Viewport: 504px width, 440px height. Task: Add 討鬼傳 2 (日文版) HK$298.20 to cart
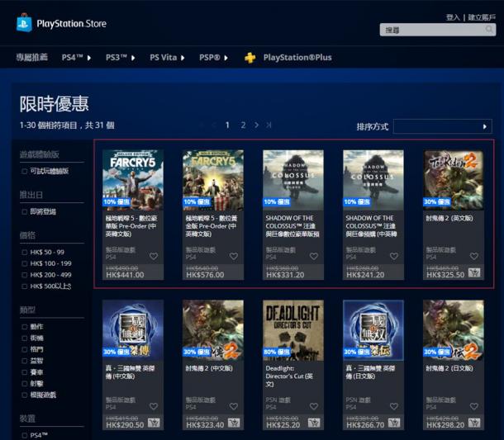coord(474,423)
